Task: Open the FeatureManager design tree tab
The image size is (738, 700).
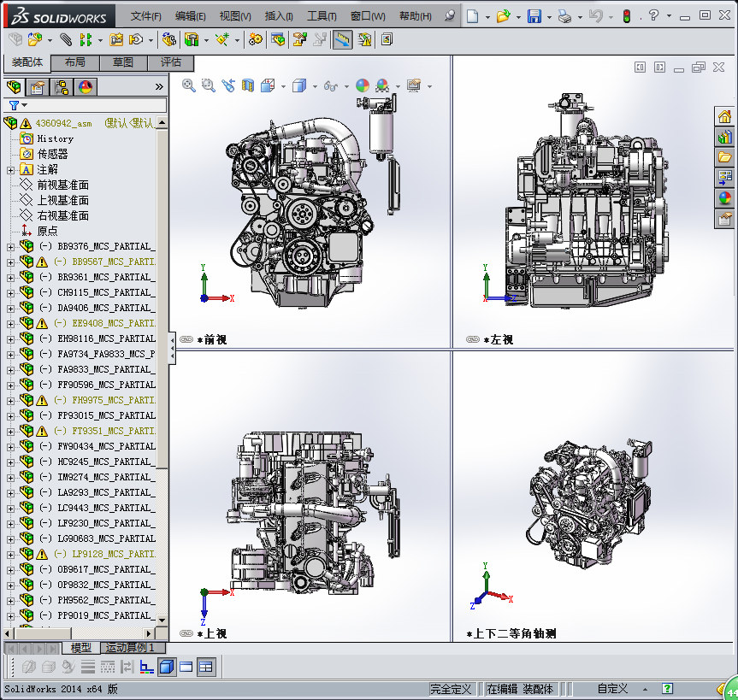Action: (x=15, y=87)
